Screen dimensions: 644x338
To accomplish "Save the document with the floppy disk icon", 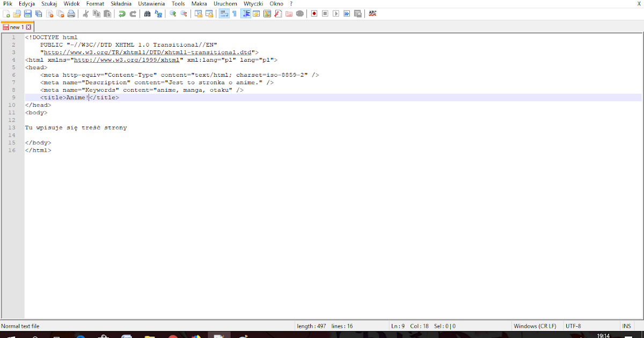I will point(28,13).
